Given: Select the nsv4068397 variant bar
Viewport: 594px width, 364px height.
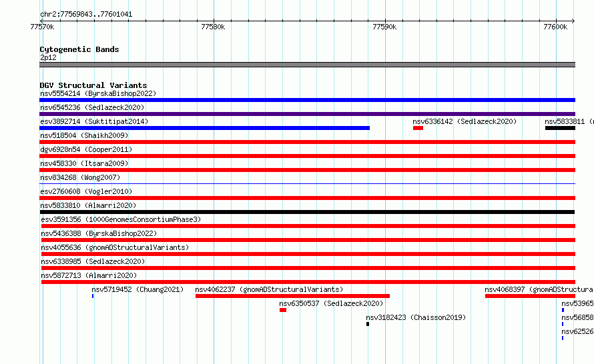Looking at the screenshot, I should pyautogui.click(x=531, y=296).
